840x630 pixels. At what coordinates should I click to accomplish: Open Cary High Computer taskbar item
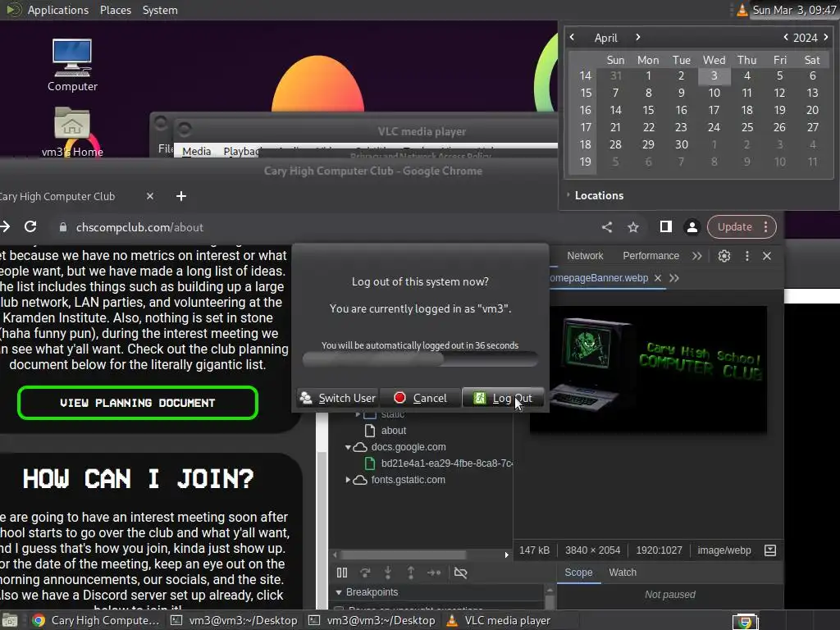point(96,620)
